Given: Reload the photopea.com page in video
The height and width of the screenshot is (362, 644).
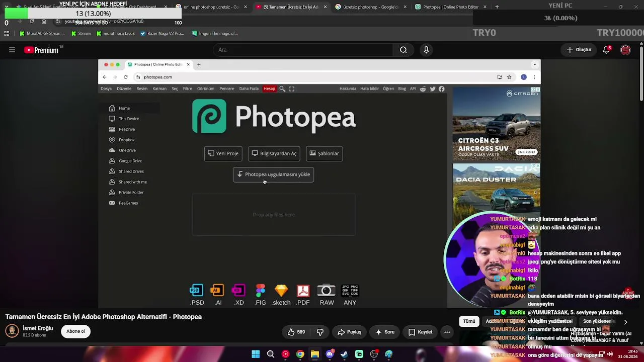Looking at the screenshot, I should click(125, 77).
